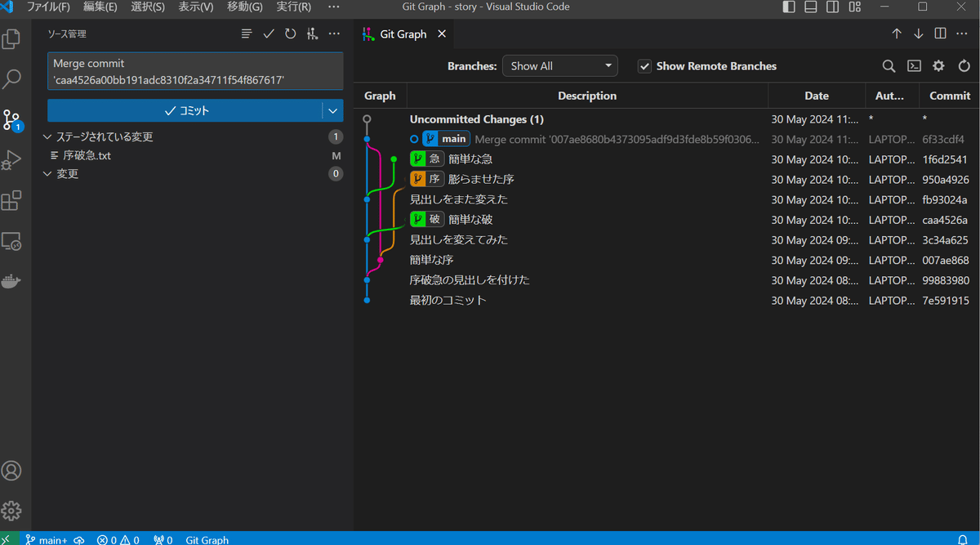Viewport: 980px width, 545px height.
Task: Open Remote Explorer in activity bar
Action: [x=11, y=241]
